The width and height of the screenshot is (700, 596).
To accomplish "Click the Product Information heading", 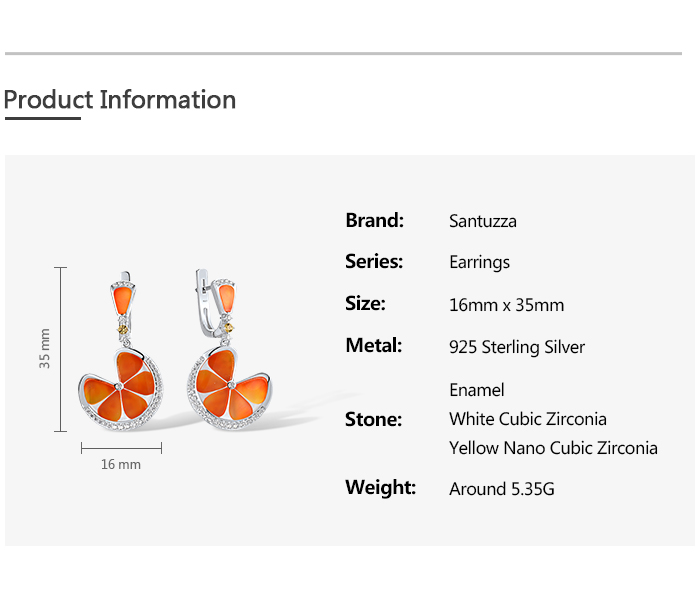I will click(120, 100).
